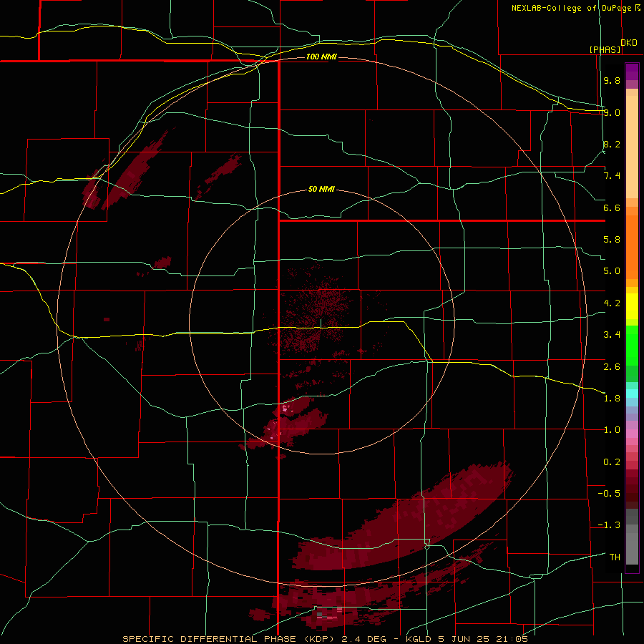
Task: Click the 2.6 scale value
Action: coord(612,366)
